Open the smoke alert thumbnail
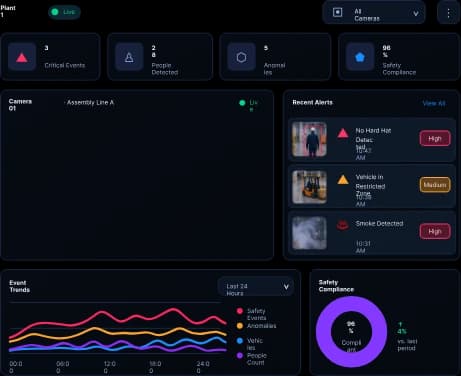Screen dimensions: 461x376 click(x=309, y=233)
